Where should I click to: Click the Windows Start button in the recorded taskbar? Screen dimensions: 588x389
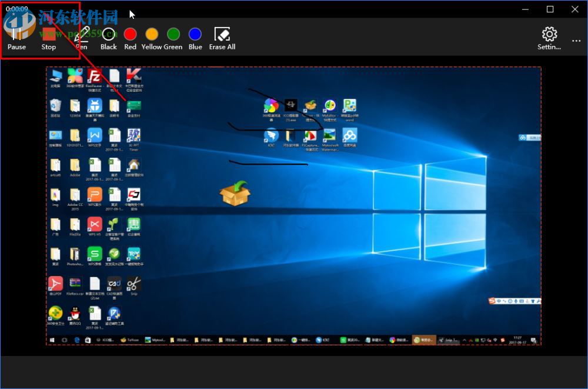[x=52, y=340]
